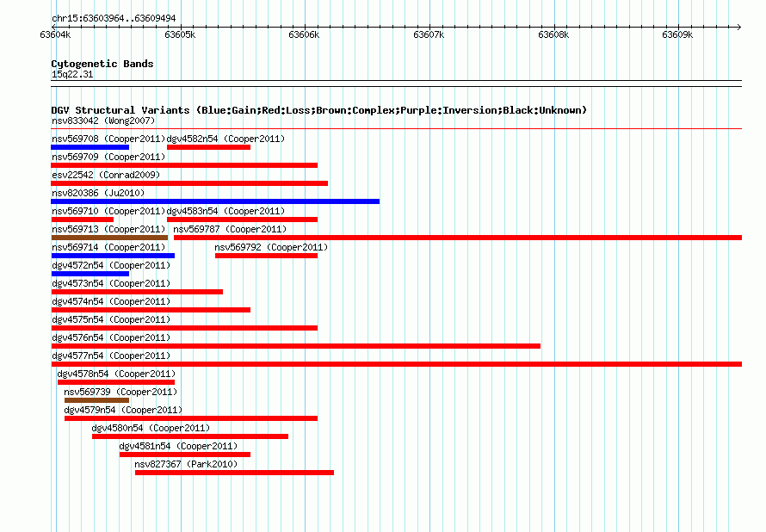Open the nsv569792 (Cooper2011) label
Image resolution: width=766 pixels, height=532 pixels.
pos(272,247)
